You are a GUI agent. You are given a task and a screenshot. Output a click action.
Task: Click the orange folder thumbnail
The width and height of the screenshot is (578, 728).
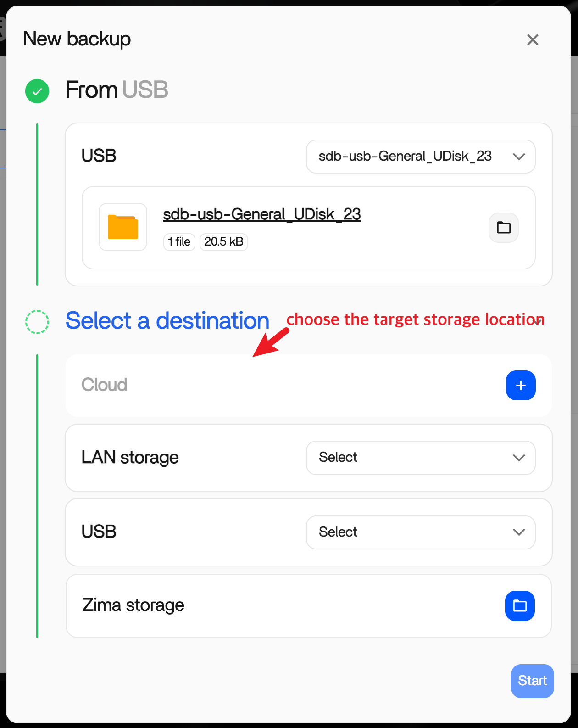pos(123,227)
